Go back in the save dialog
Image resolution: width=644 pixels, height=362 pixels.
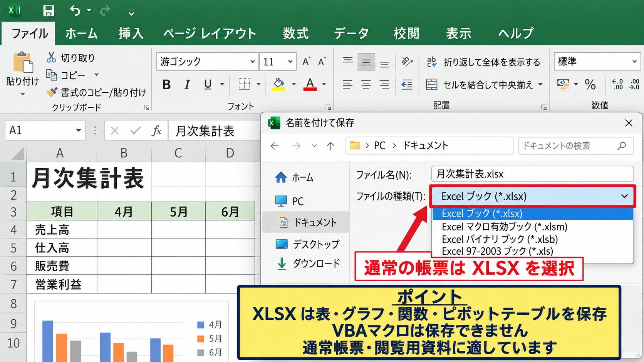[x=275, y=146]
